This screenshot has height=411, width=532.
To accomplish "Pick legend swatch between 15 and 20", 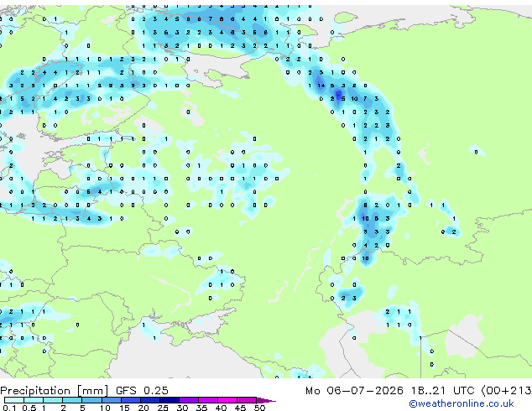I will pyautogui.click(x=131, y=400).
